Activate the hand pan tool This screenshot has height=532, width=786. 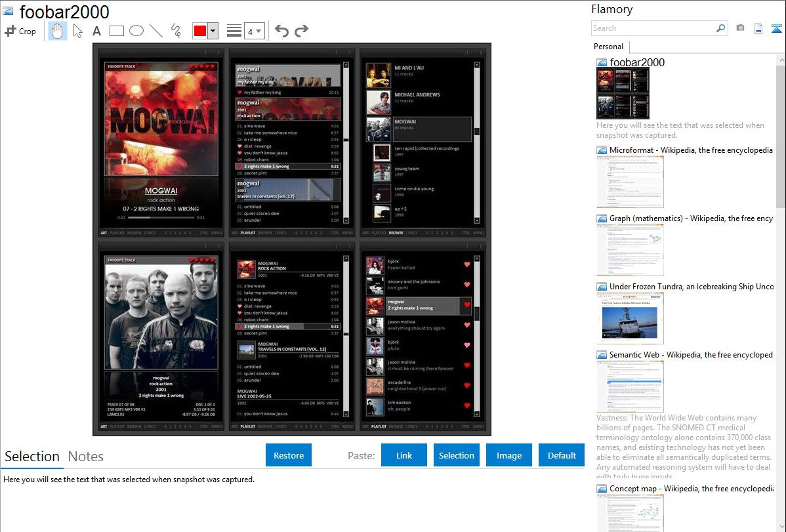click(57, 31)
